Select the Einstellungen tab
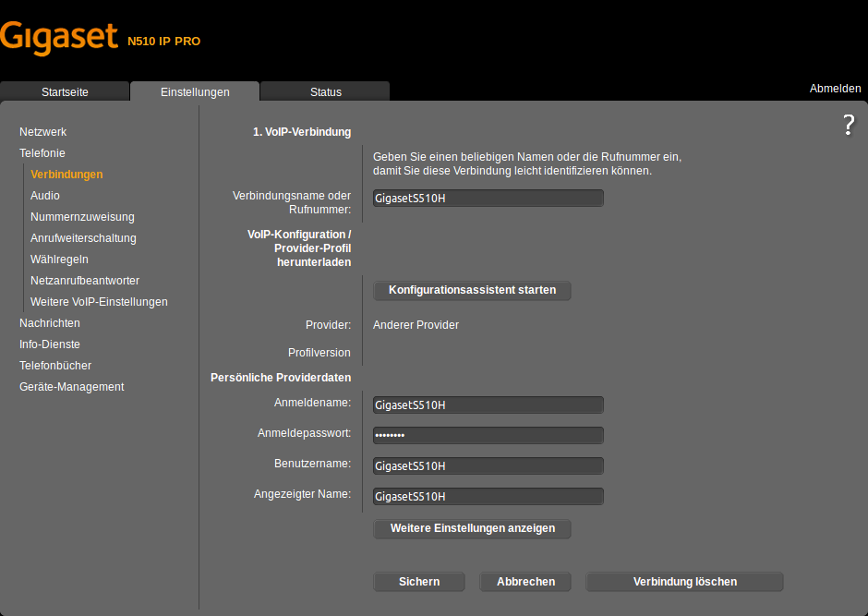The image size is (868, 616). tap(195, 92)
